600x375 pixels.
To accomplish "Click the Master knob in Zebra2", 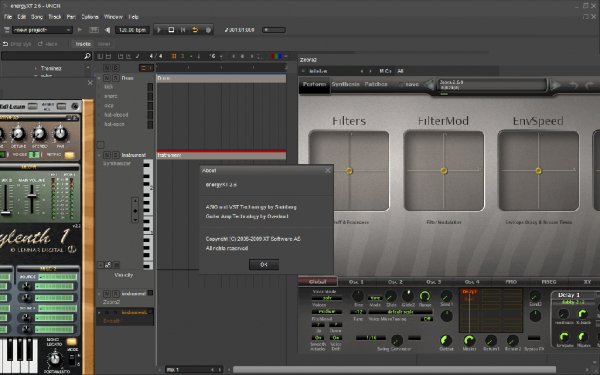I will (x=469, y=340).
